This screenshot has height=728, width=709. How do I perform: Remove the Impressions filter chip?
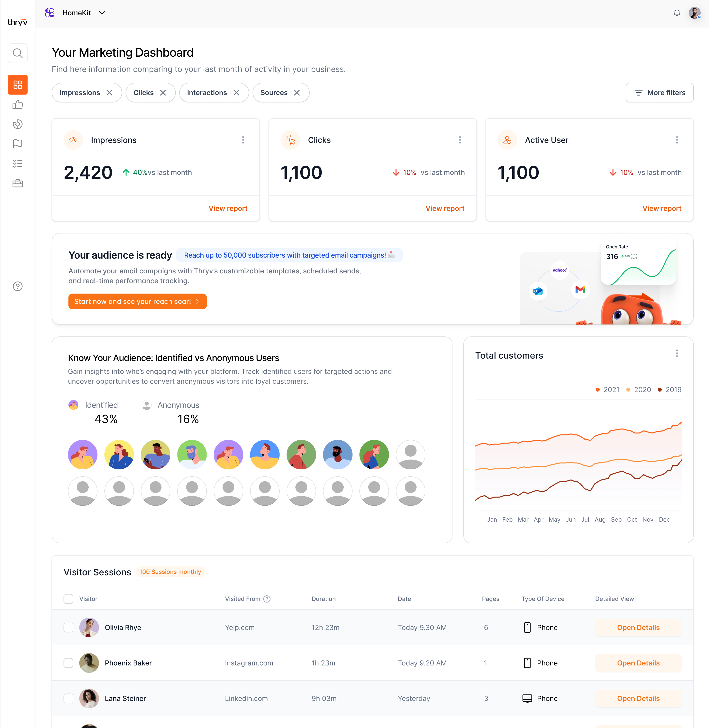(109, 93)
